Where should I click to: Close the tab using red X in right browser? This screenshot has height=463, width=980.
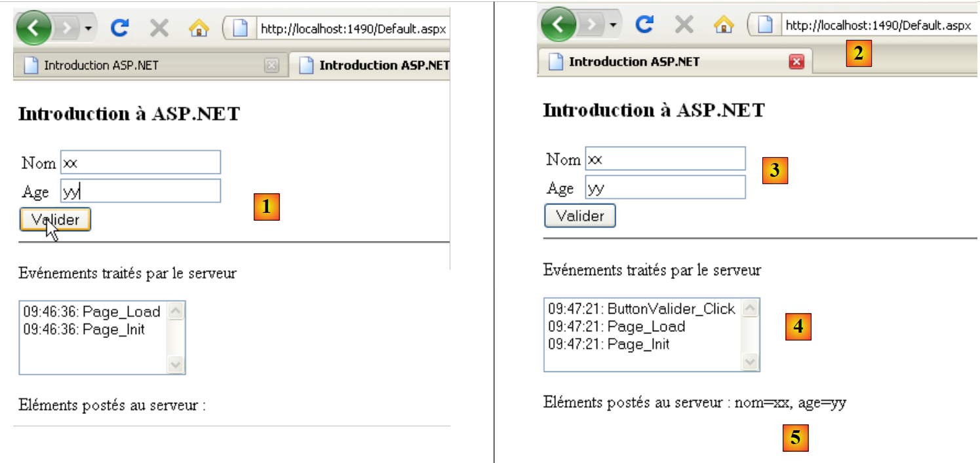pyautogui.click(x=796, y=62)
